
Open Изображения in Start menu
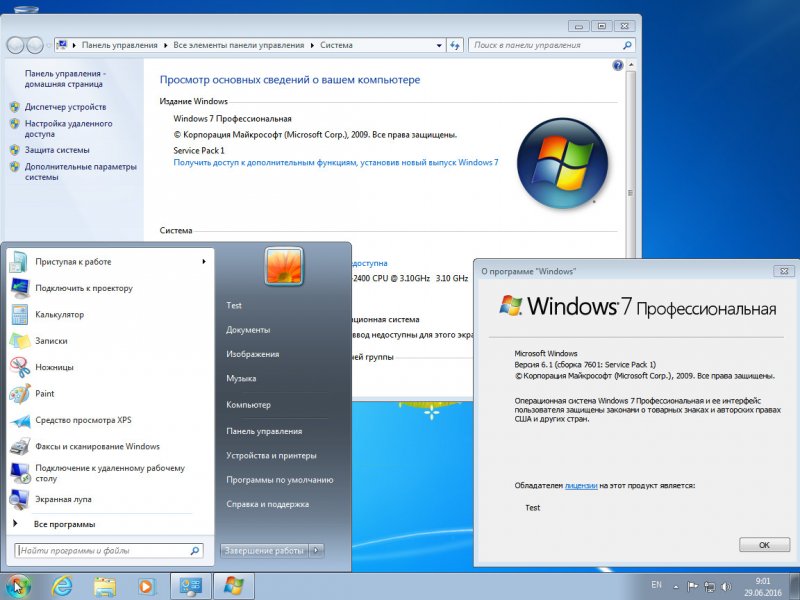click(253, 354)
